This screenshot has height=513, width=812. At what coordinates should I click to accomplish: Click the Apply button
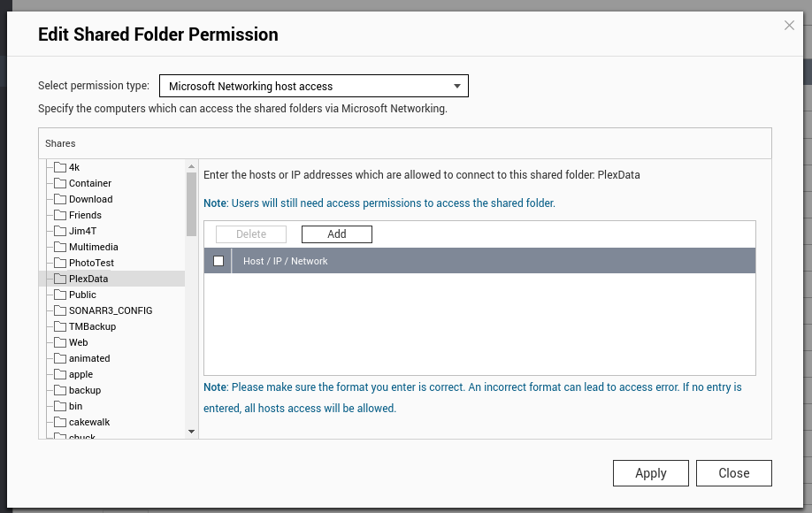[650, 473]
